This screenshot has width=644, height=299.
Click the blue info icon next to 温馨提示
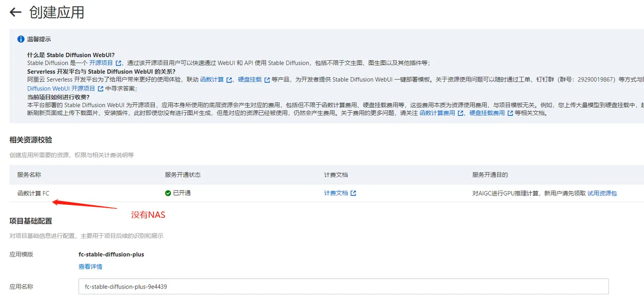(21, 39)
